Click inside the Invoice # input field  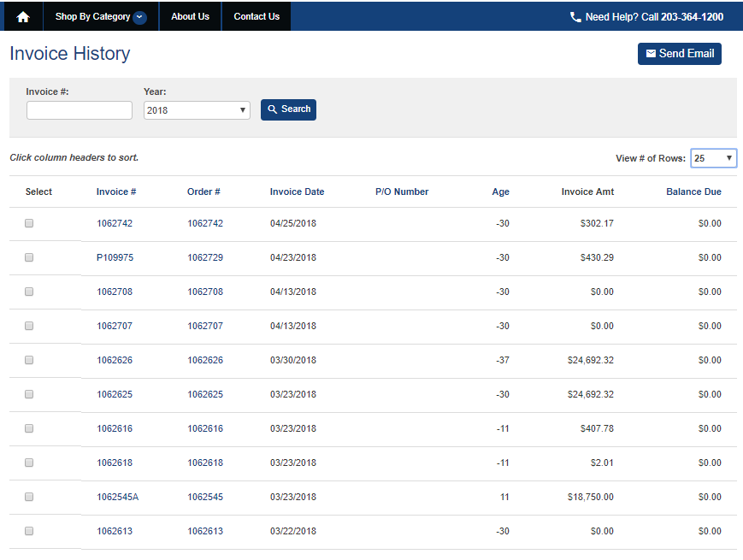[79, 109]
